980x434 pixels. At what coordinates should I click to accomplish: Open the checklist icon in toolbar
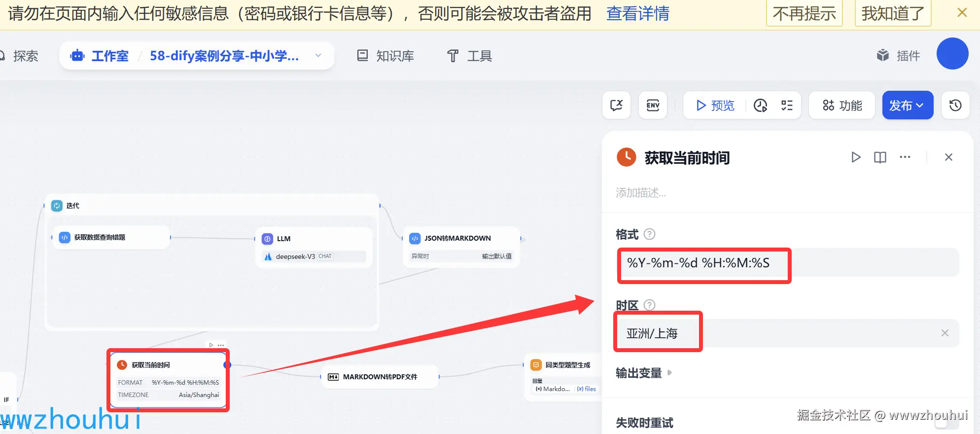pos(787,106)
